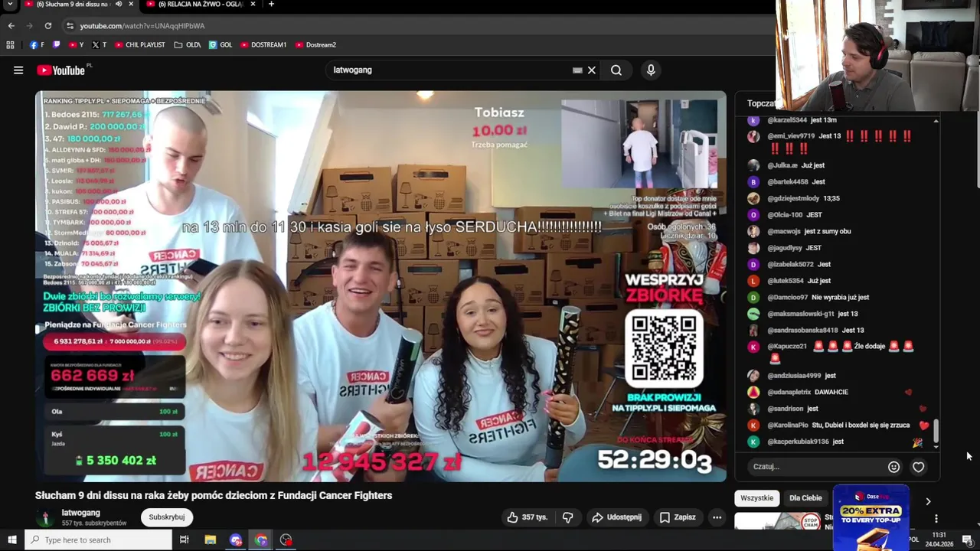Viewport: 980px width, 551px height.
Task: Close the Słucham 9 dni dissu tab
Action: click(131, 5)
